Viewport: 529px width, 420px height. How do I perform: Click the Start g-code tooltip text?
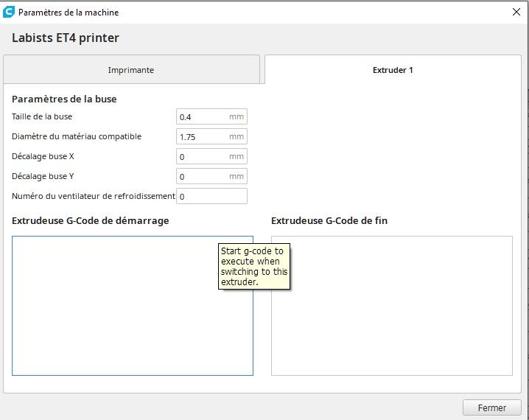254,266
